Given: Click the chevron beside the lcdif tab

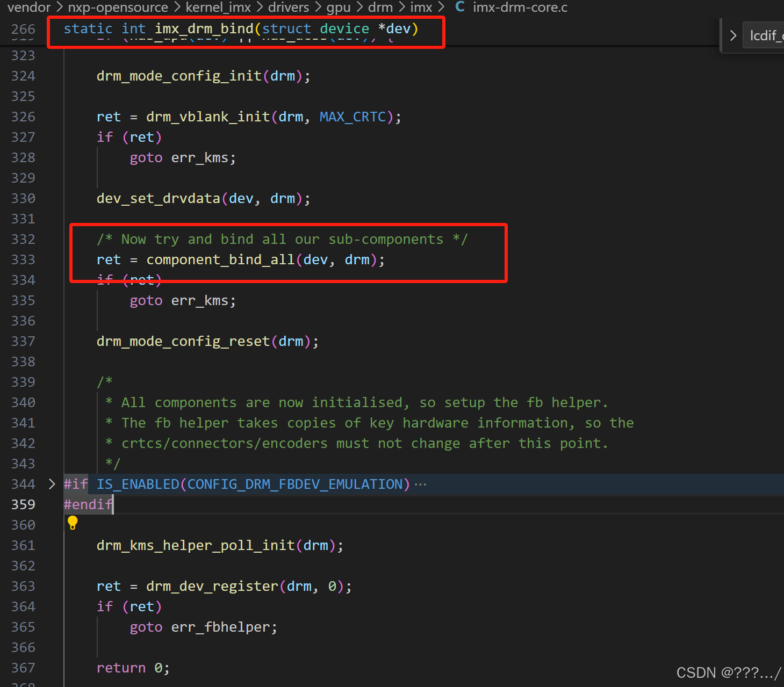Looking at the screenshot, I should tap(732, 35).
